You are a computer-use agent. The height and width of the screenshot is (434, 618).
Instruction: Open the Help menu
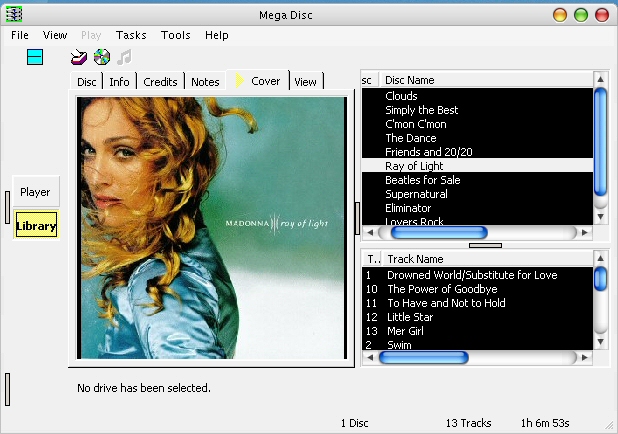point(216,35)
